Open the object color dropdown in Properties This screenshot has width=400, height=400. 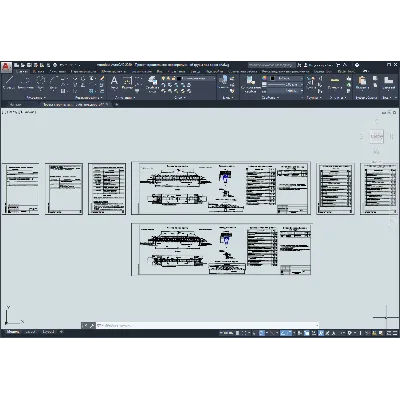pos(286,78)
